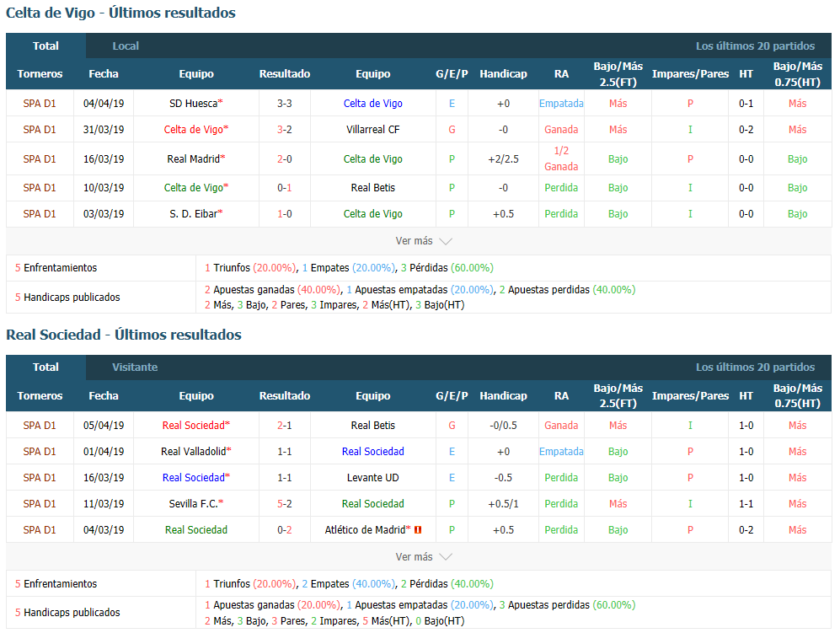Select the Total tab in Real Sociedad section
840x633 pixels.
click(45, 367)
